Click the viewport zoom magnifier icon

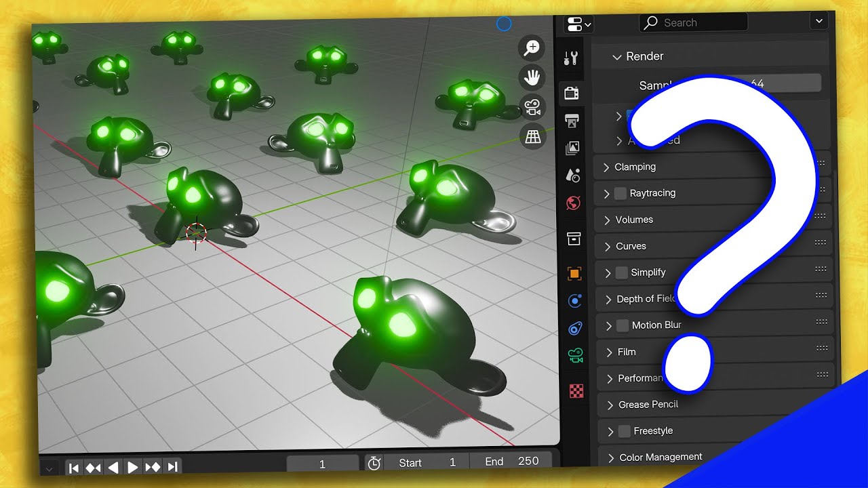point(532,47)
